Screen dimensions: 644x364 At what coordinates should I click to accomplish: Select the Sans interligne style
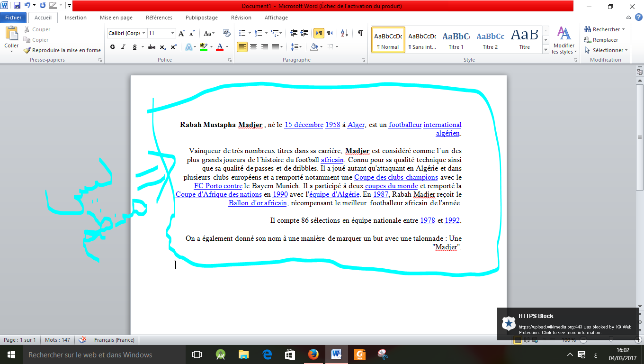pos(422,40)
